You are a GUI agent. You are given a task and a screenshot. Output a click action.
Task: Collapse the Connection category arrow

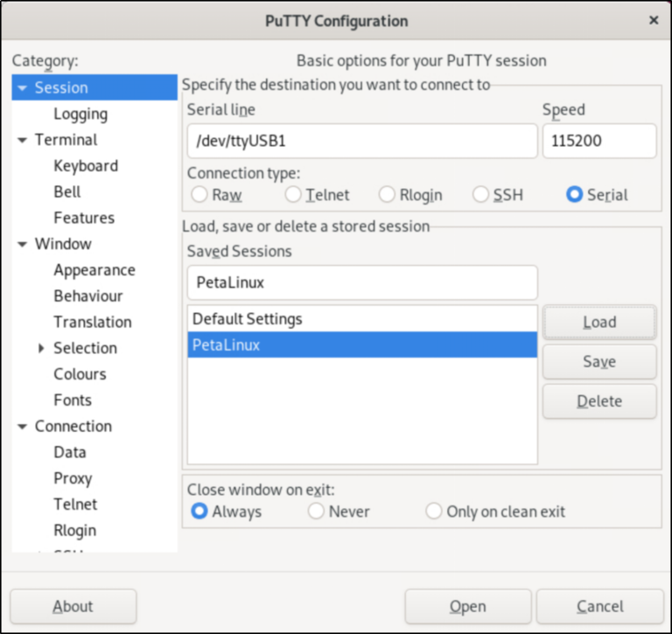point(22,427)
